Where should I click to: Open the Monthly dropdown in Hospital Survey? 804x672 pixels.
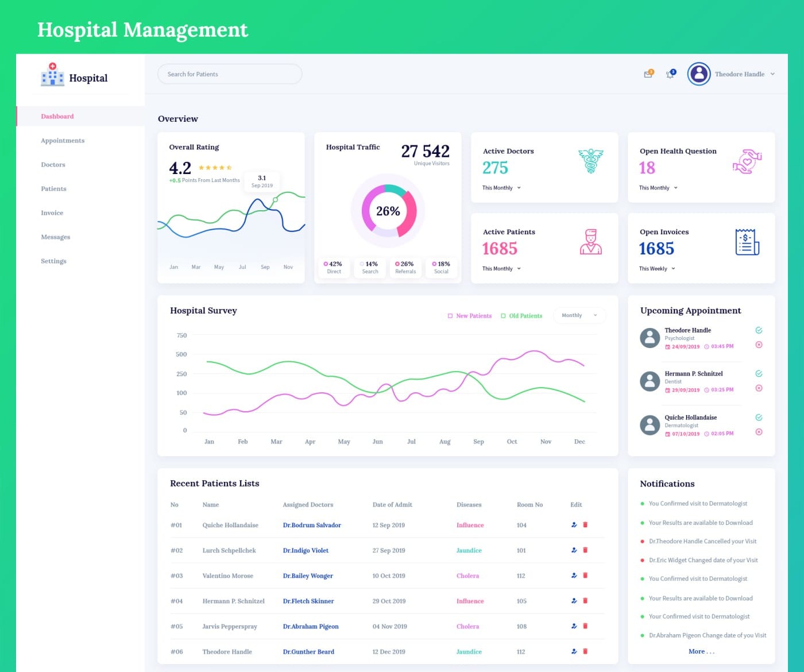click(579, 315)
